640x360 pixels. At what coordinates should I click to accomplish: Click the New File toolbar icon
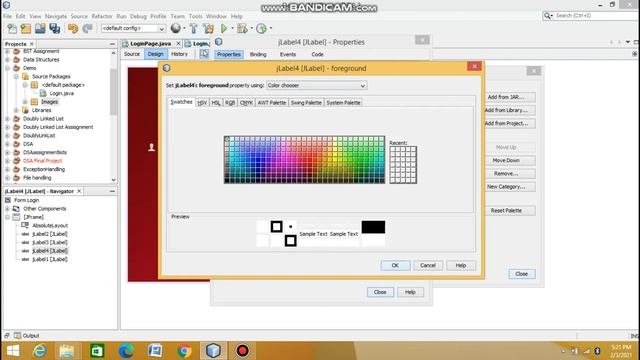(x=12, y=29)
